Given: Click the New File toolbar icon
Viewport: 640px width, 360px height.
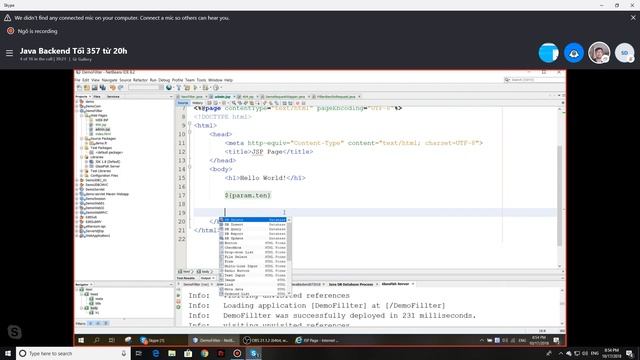Looking at the screenshot, I should pos(79,87).
